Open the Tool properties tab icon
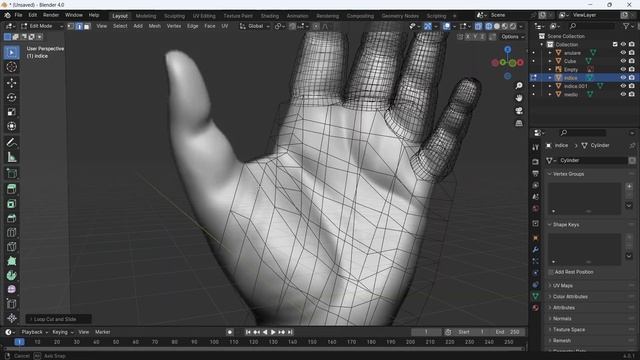640x360 pixels. coord(536,147)
